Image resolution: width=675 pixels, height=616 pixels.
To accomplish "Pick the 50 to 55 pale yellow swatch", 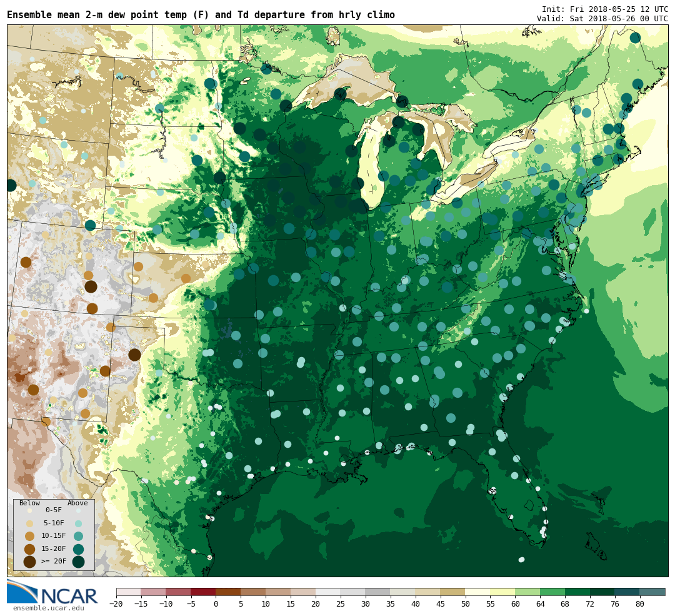I will point(478,592).
